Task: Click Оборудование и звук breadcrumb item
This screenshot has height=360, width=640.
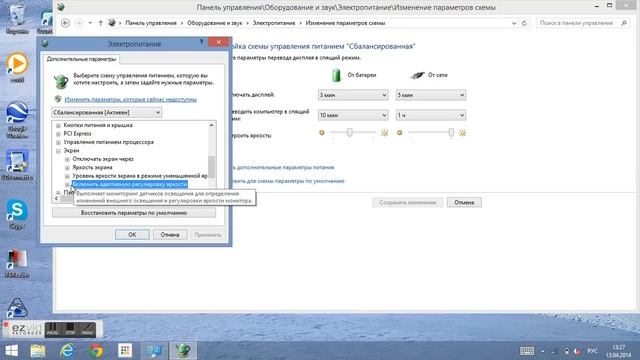Action: (x=215, y=23)
